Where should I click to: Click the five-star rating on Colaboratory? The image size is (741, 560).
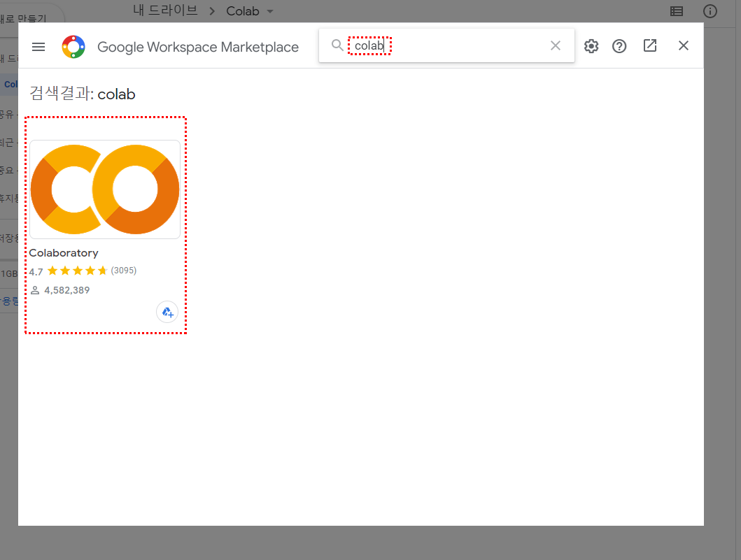click(78, 271)
